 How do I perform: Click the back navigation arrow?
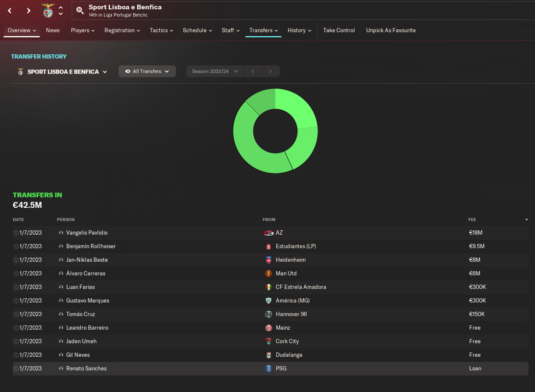pos(10,11)
